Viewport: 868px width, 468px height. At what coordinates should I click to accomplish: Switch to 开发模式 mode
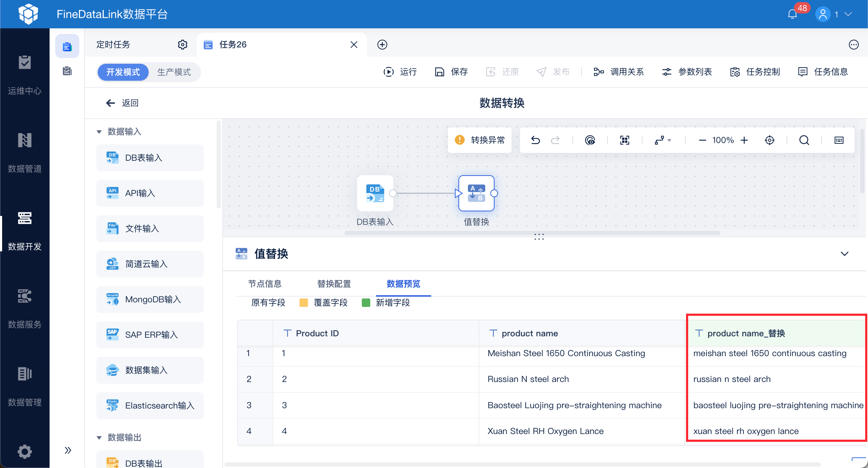pos(123,72)
